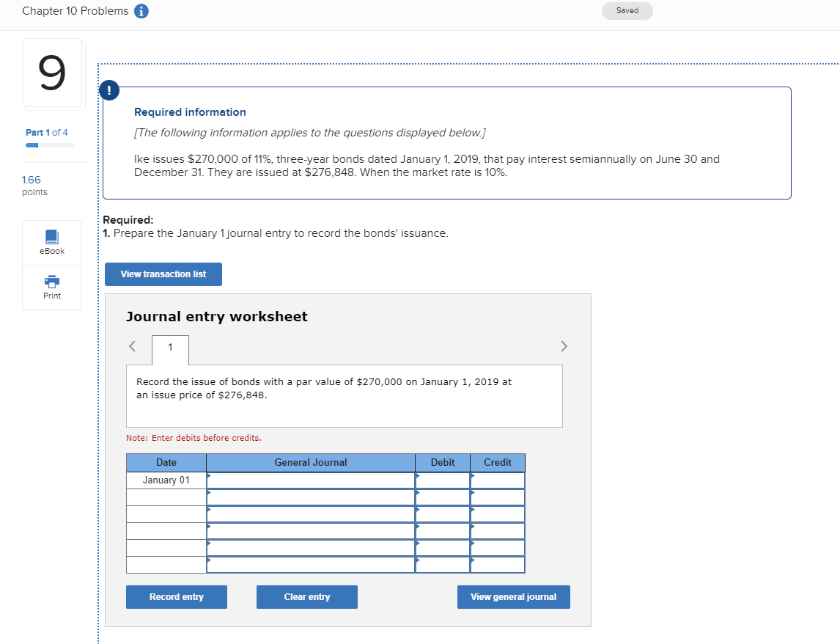Click the red 'Note: Enter debits before credits' text
Image resolution: width=840 pixels, height=644 pixels.
194,438
